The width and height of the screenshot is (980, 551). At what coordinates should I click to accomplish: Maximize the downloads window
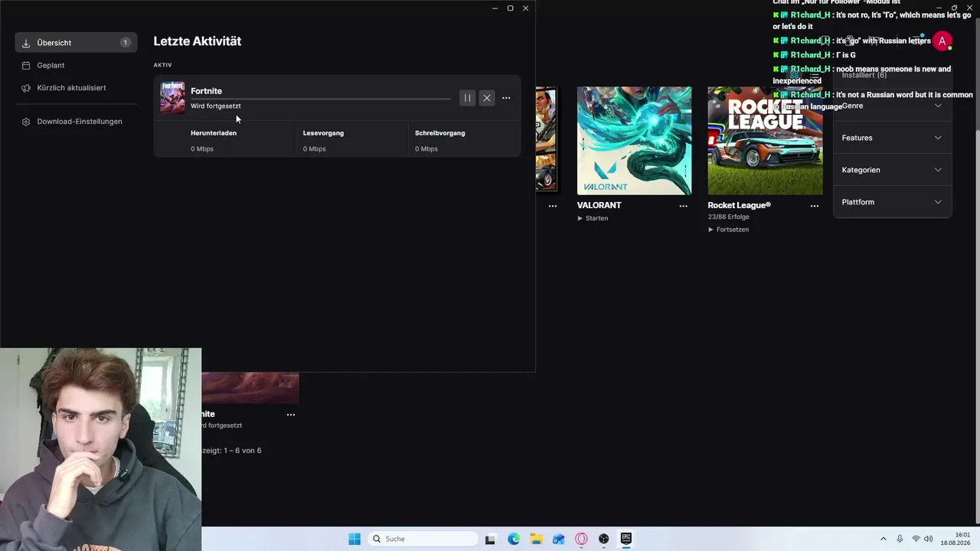[510, 8]
